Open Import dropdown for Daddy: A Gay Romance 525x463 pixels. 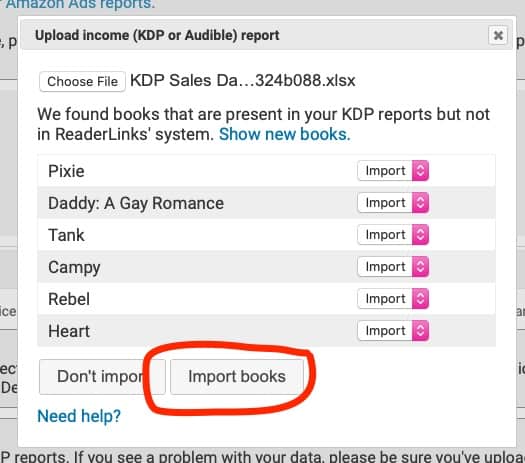[393, 203]
